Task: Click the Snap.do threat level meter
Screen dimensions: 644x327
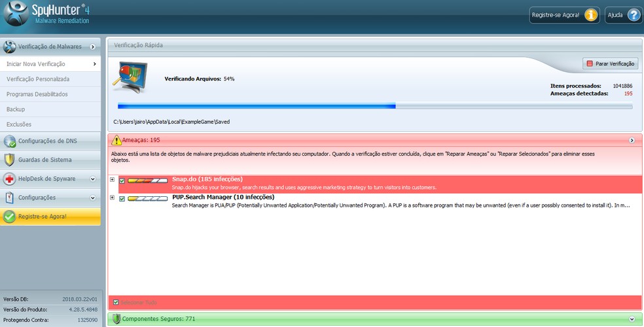Action: [x=148, y=181]
